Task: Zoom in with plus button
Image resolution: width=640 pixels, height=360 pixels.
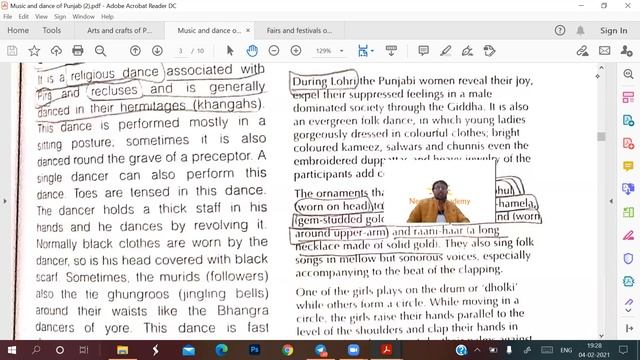Action: coord(296,51)
